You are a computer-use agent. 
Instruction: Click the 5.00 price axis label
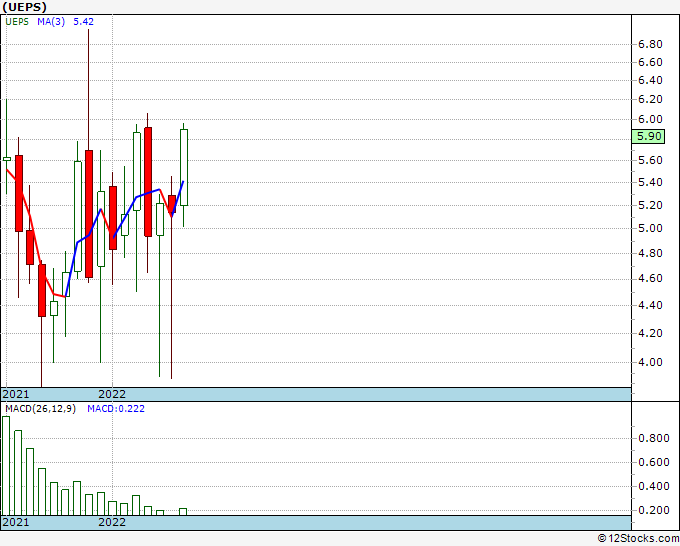[650, 229]
